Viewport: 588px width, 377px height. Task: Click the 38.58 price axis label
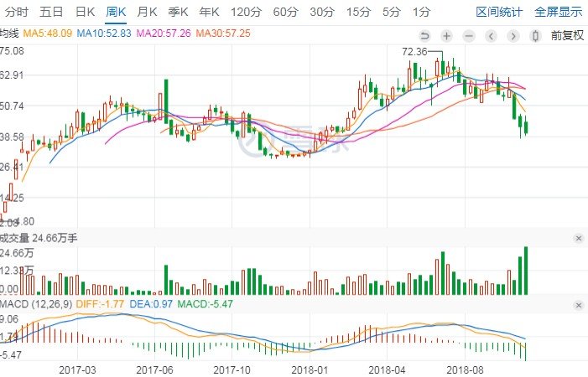click(12, 137)
